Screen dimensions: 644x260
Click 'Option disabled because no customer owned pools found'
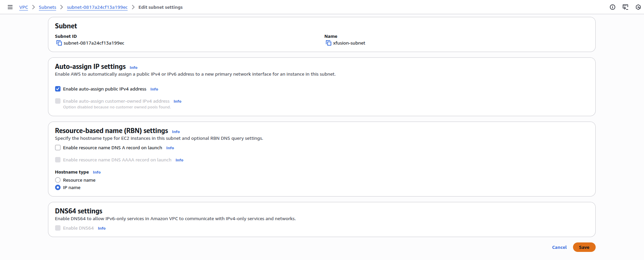pos(117,107)
